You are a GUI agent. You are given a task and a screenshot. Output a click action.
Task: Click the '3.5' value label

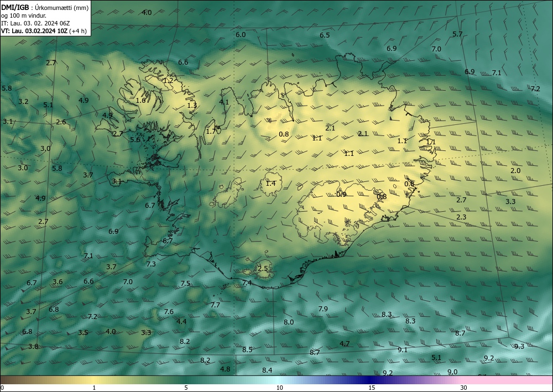[x=83, y=332]
